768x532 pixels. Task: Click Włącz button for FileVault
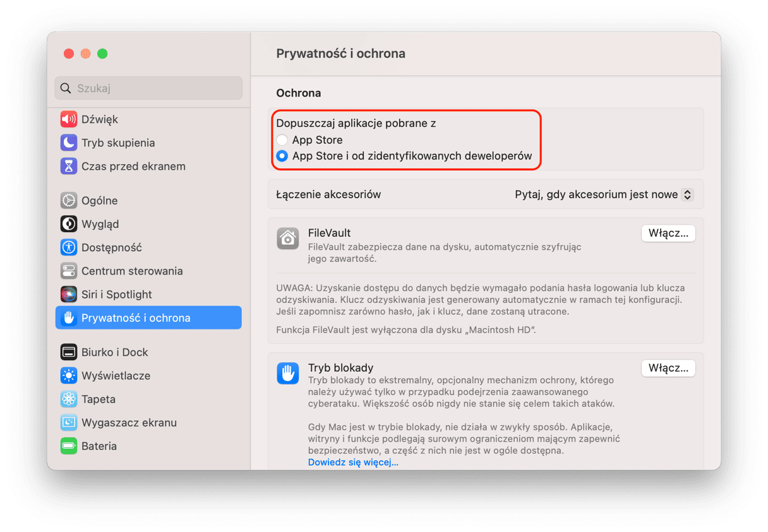pyautogui.click(x=668, y=233)
